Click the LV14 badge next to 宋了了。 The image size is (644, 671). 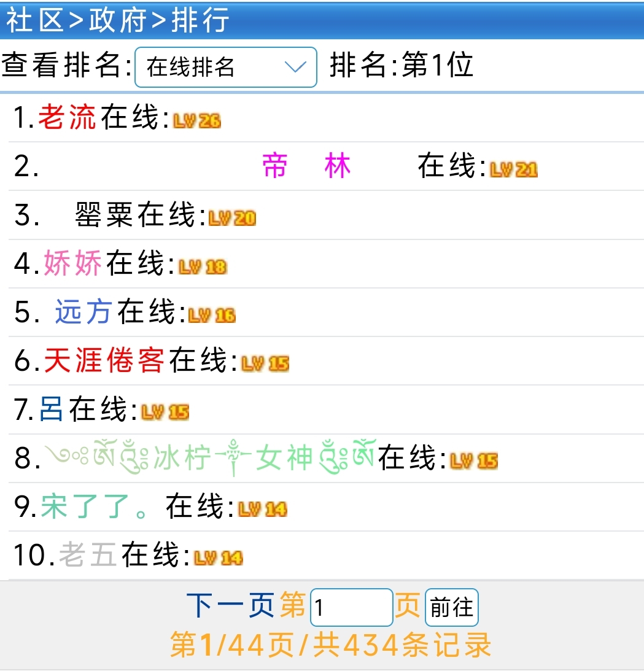click(x=263, y=510)
